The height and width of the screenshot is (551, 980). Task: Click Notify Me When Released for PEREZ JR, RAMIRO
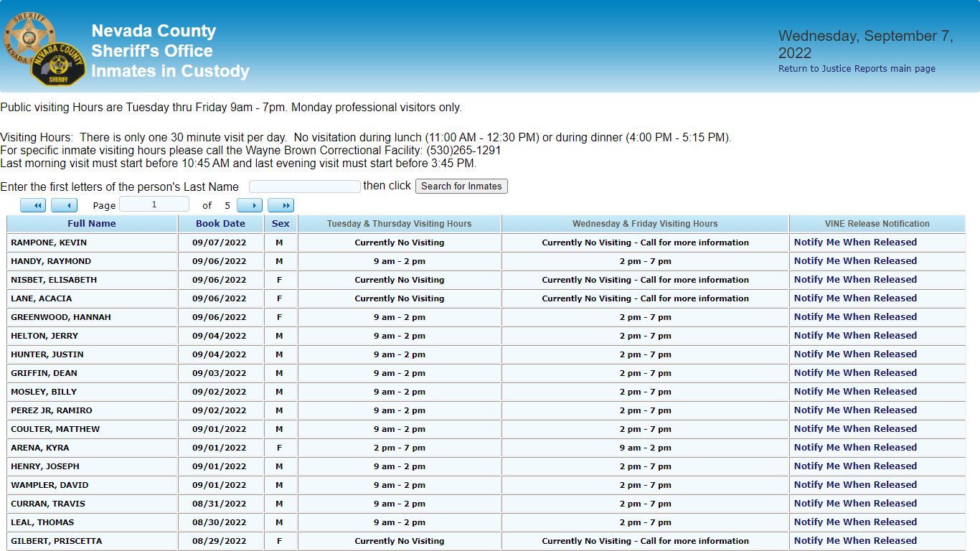[855, 410]
